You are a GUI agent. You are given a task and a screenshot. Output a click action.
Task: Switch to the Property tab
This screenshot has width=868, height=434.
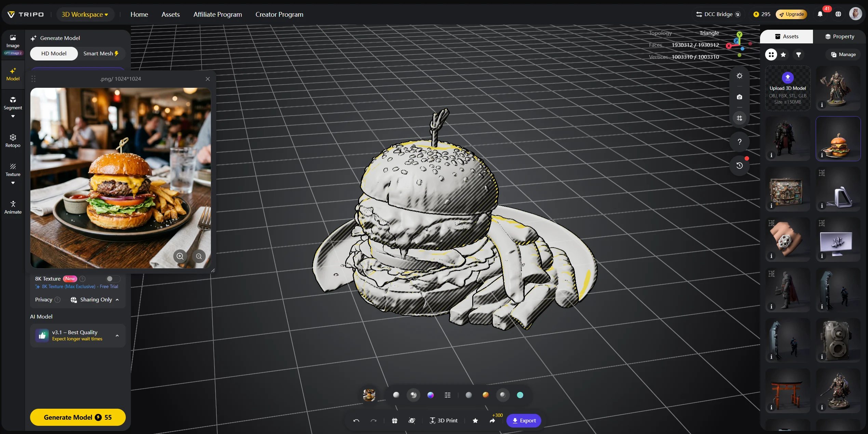840,37
